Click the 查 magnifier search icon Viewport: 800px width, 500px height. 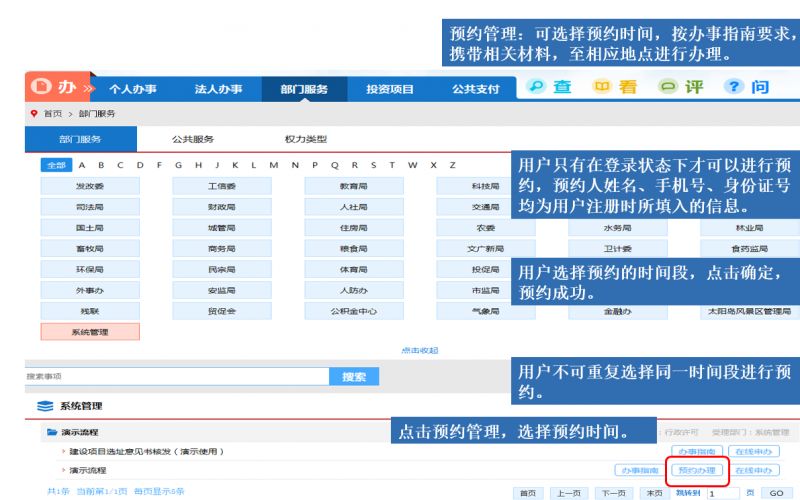pyautogui.click(x=536, y=88)
